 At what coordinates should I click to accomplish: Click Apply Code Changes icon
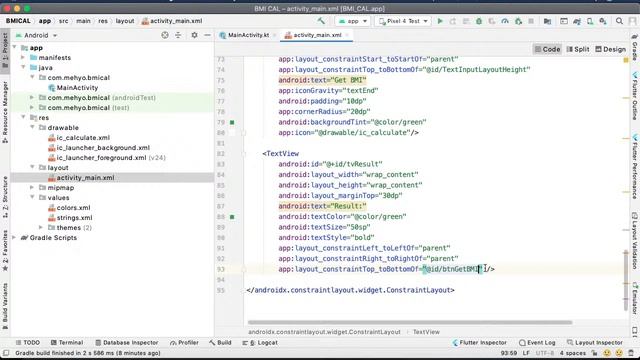466,21
